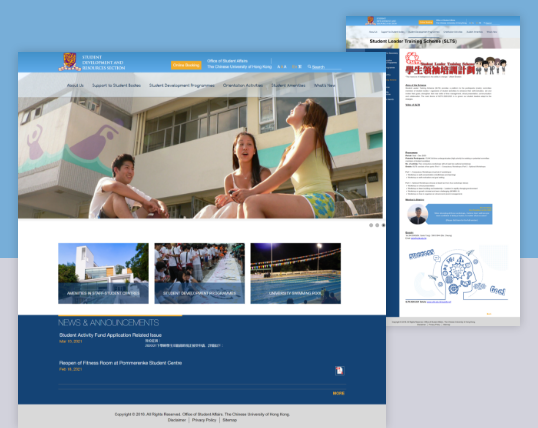Screen dimensions: 538x428
Task: Open the Orientation Activities menu item
Action: 243,85
